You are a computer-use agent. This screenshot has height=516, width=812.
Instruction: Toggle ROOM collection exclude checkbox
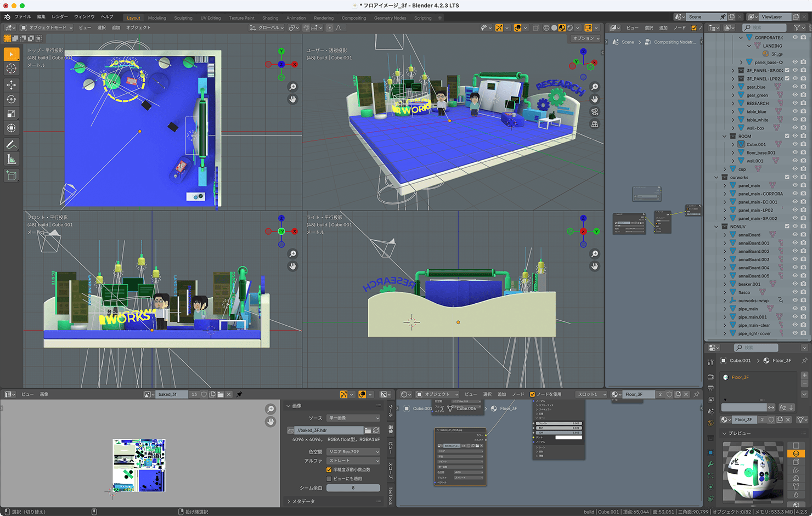787,136
